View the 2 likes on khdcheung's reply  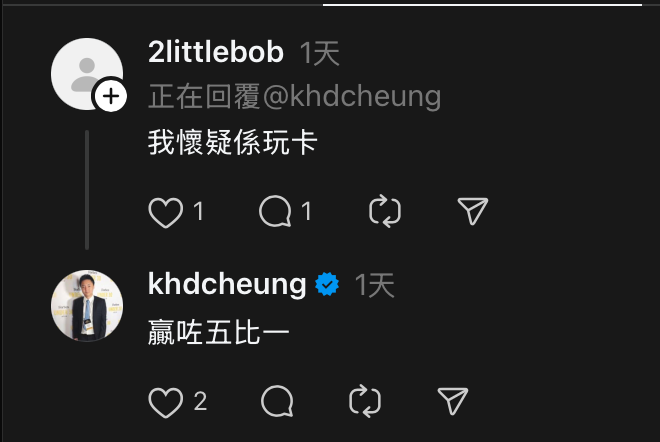coord(200,401)
